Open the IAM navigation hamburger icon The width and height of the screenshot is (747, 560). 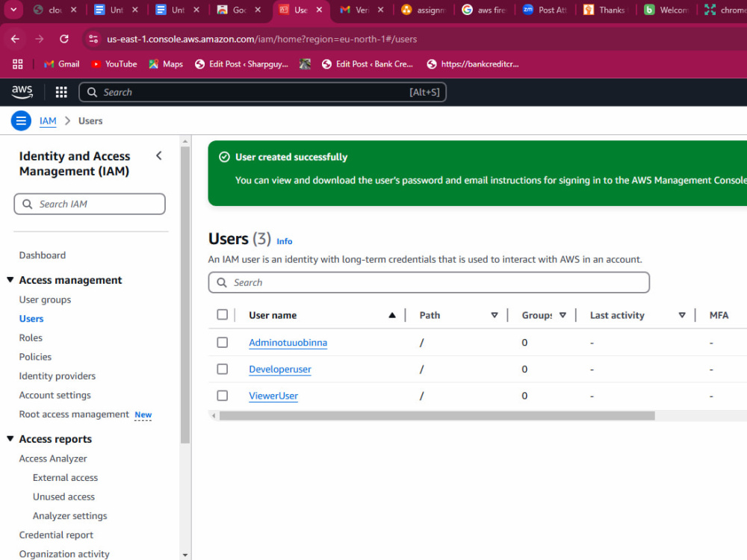pos(20,120)
